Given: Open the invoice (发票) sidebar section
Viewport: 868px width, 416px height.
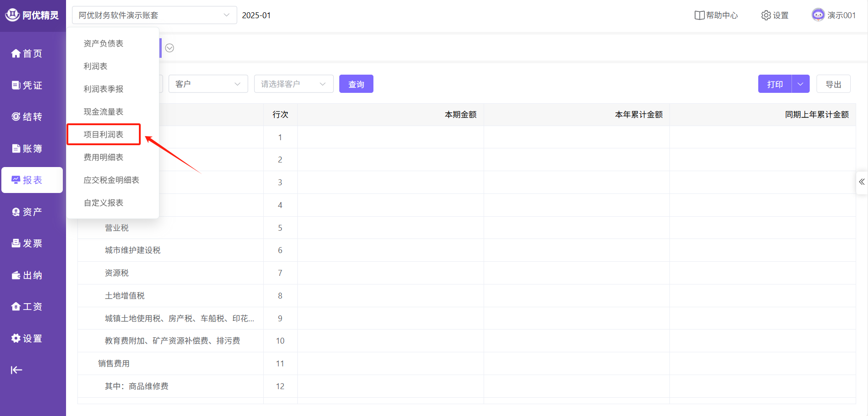Looking at the screenshot, I should click(27, 244).
